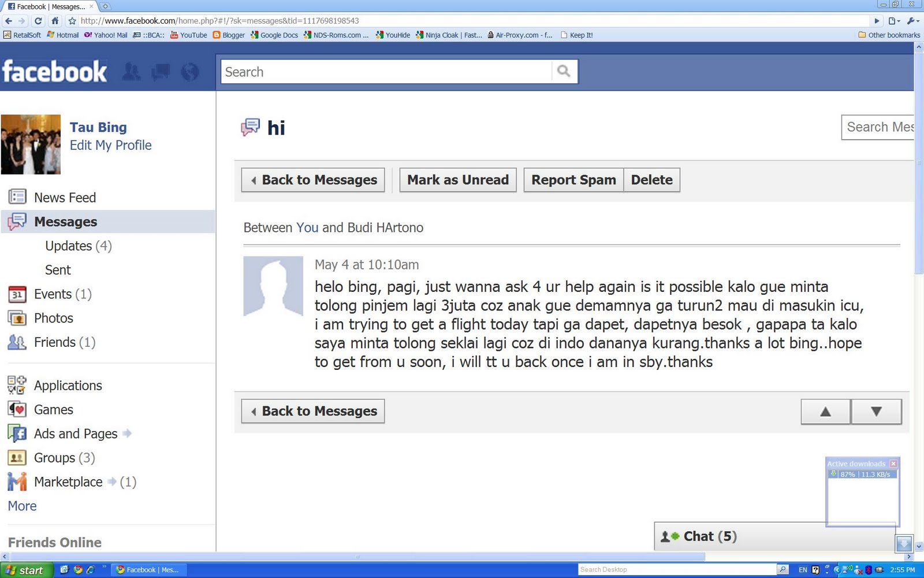
Task: Click the Mark as Unread button
Action: pos(458,180)
